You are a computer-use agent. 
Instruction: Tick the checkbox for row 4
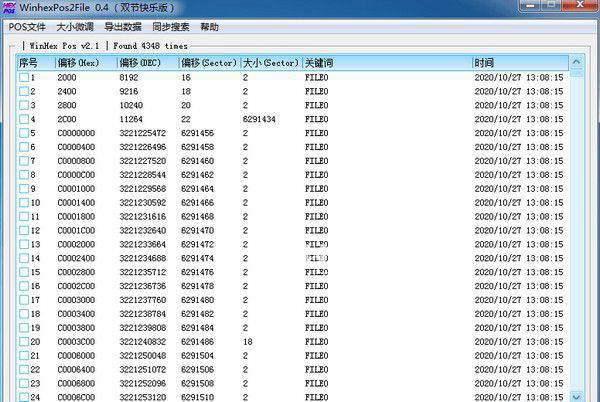pyautogui.click(x=24, y=119)
